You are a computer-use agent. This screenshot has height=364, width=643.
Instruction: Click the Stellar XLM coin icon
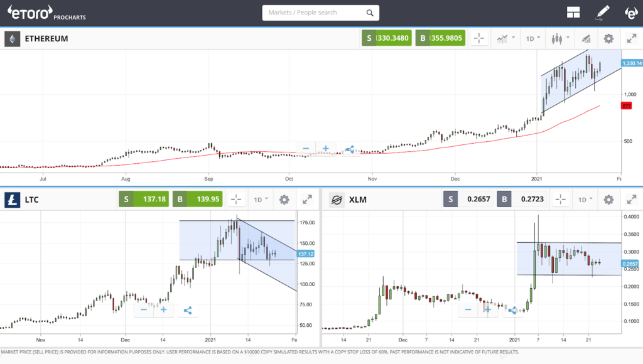[x=337, y=200]
